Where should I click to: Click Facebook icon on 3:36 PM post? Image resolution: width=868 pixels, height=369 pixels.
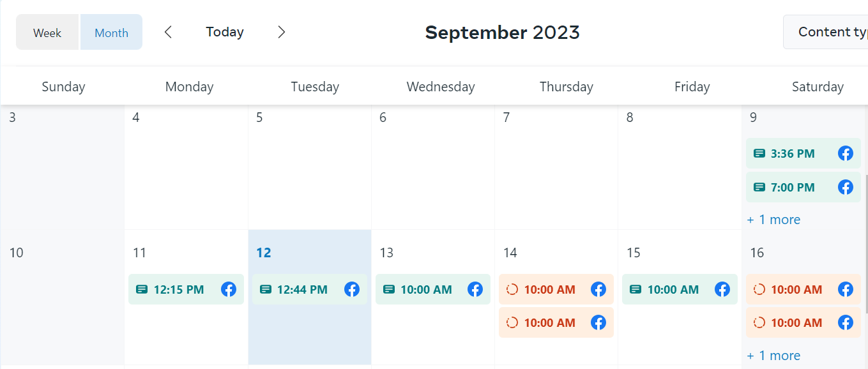pos(845,153)
